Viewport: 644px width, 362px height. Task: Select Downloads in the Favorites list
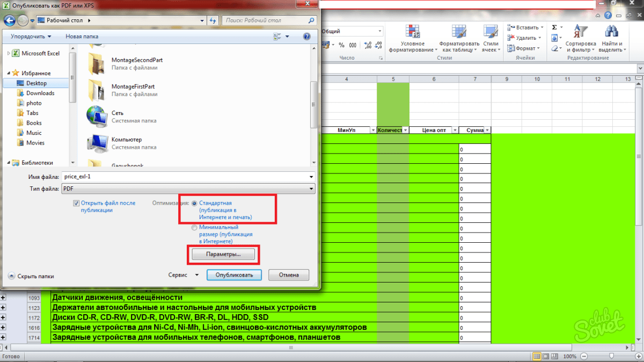tap(40, 93)
